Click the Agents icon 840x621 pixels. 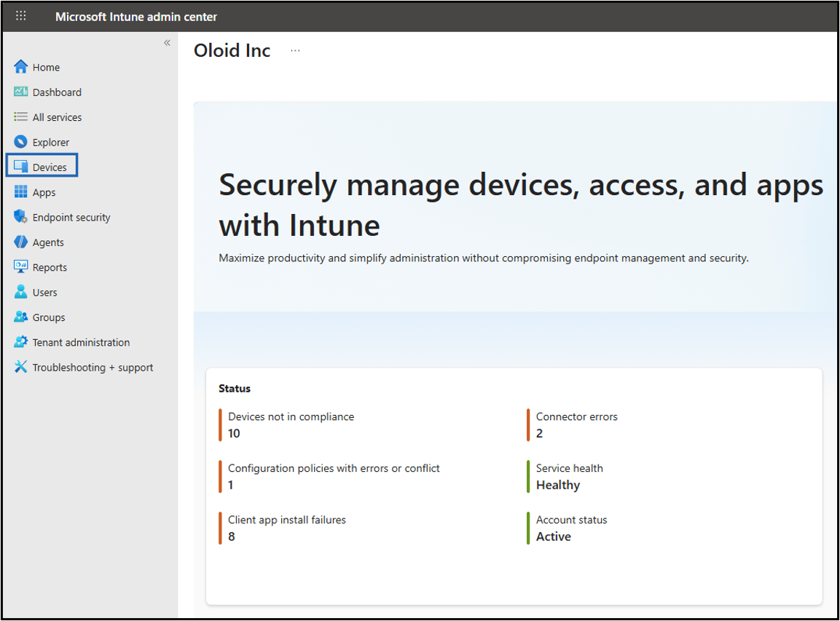(20, 242)
